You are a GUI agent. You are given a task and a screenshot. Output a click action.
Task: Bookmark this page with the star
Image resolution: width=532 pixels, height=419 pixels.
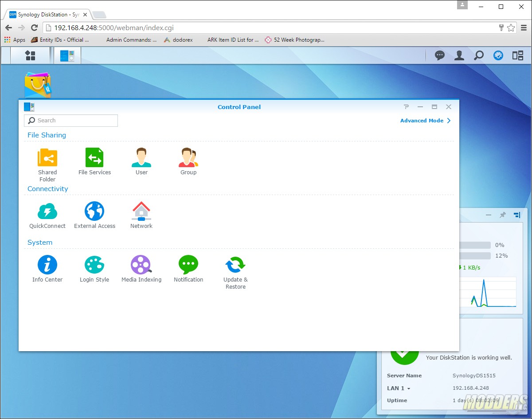pos(511,27)
